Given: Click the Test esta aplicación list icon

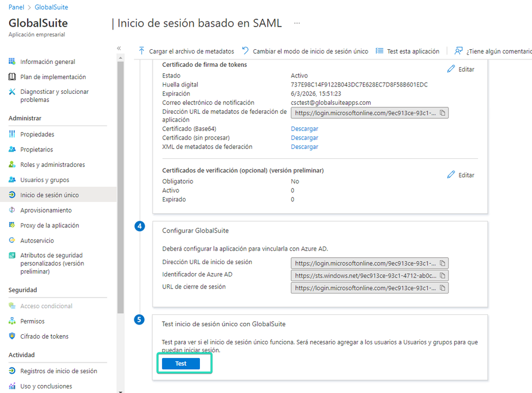Looking at the screenshot, I should (380, 51).
